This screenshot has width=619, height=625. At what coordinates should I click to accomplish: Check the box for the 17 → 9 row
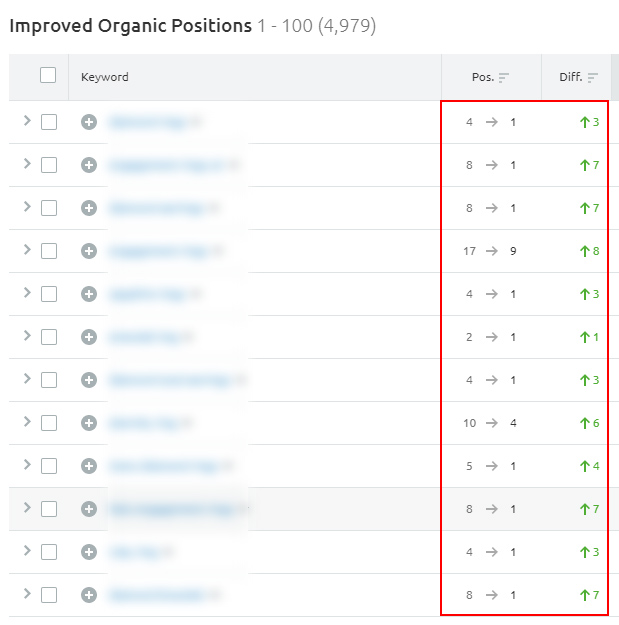49,251
